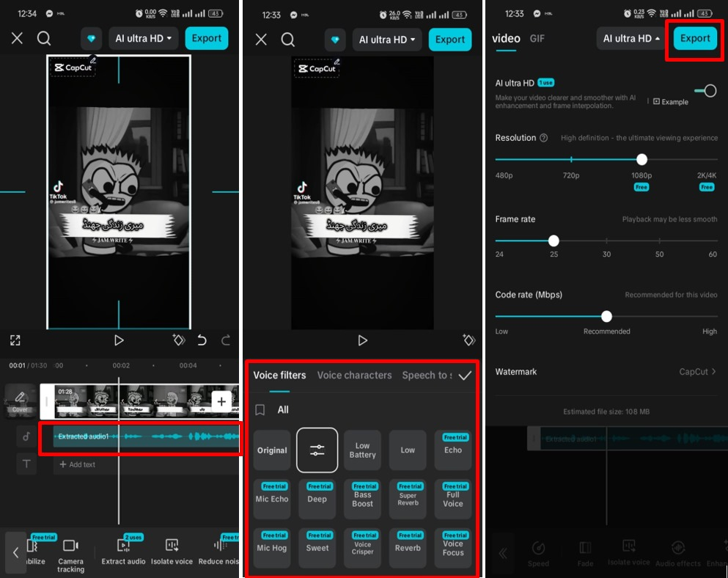Toggle the AI ultra HD switch
The image size is (728, 578).
click(705, 91)
